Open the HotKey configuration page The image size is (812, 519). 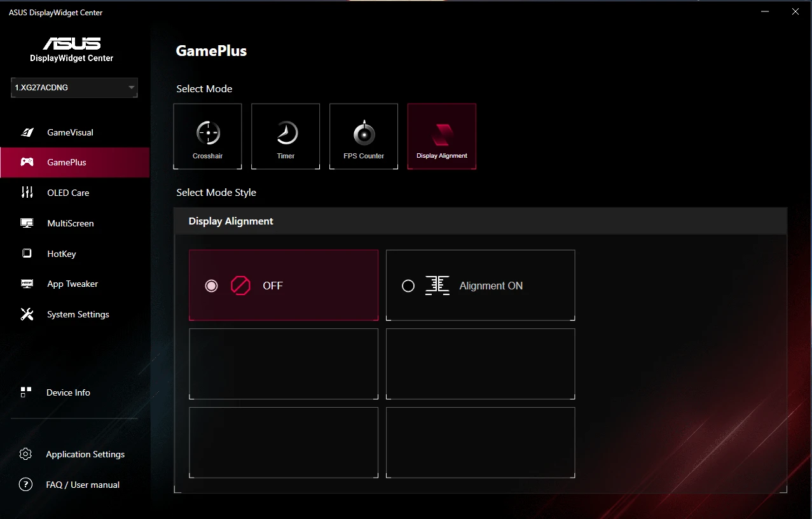(x=61, y=254)
